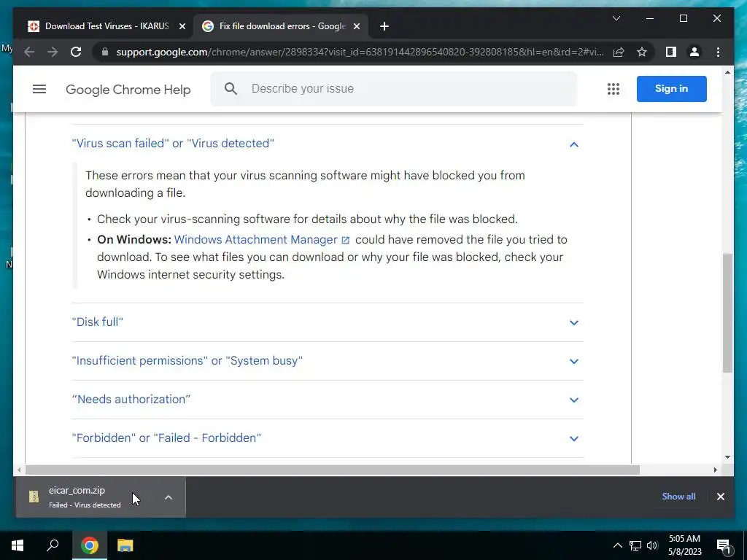The width and height of the screenshot is (747, 560).
Task: Open Chrome's three-dot menu
Action: pos(718,52)
